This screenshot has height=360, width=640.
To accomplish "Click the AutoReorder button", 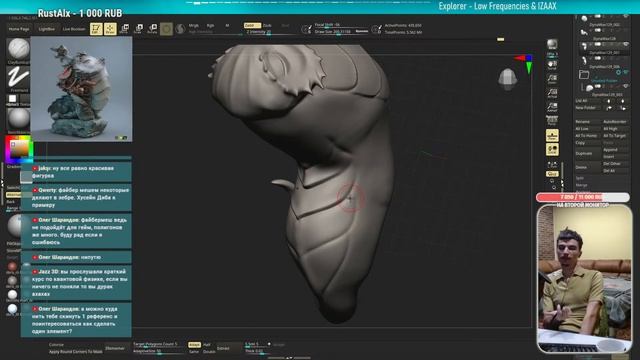I will pos(616,122).
